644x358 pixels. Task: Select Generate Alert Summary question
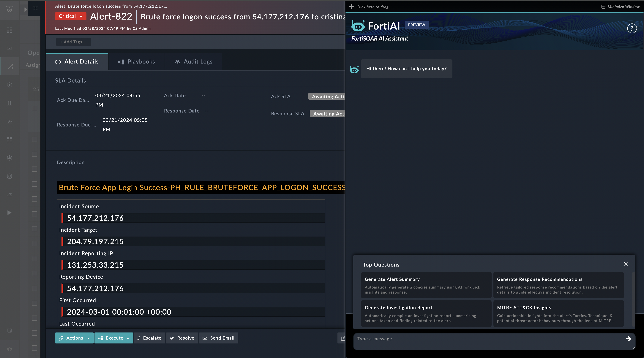click(426, 285)
